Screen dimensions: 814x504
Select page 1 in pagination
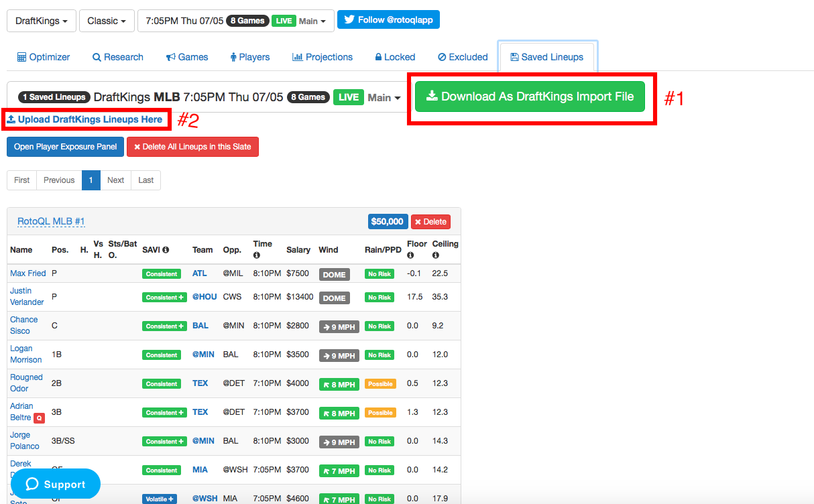click(x=91, y=180)
